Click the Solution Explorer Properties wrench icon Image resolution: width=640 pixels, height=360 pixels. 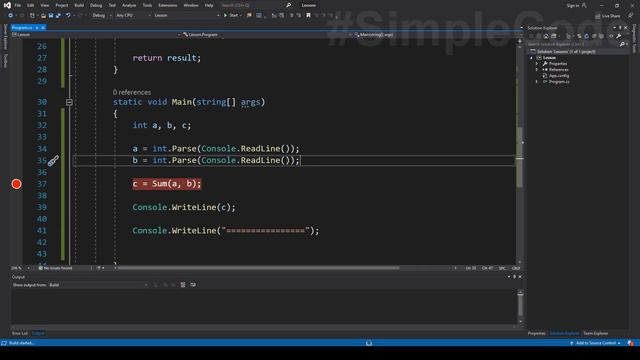tap(619, 36)
